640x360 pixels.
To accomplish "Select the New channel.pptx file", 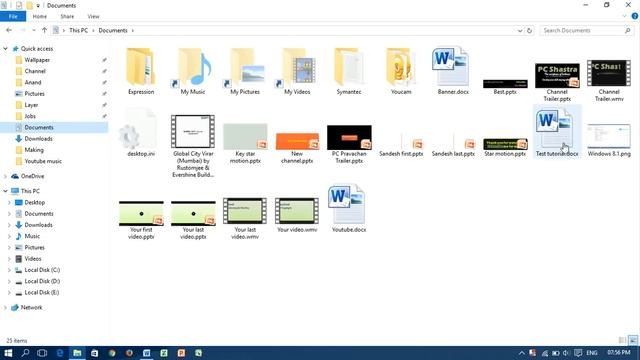I will [x=297, y=148].
